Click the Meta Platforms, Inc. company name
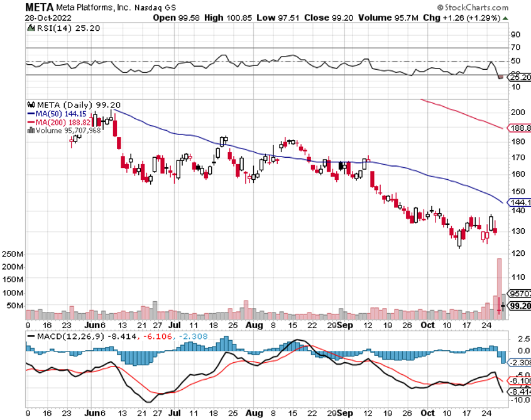This screenshot has height=420, width=531. (x=93, y=7)
